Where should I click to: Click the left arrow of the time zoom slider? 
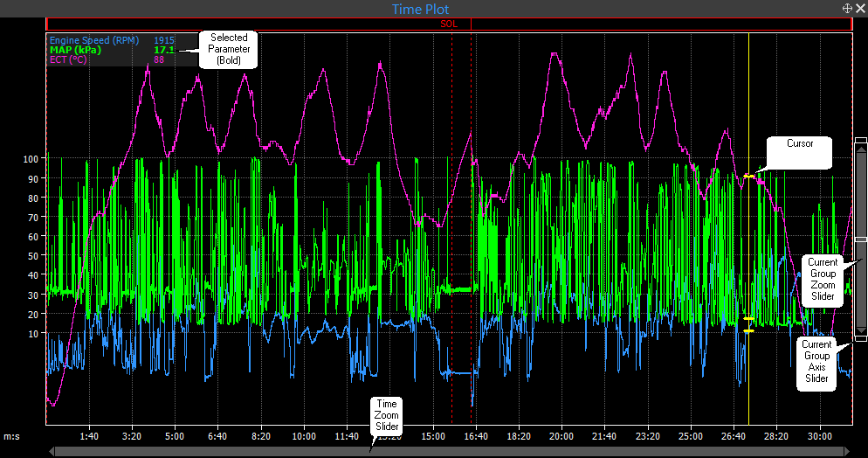click(52, 452)
